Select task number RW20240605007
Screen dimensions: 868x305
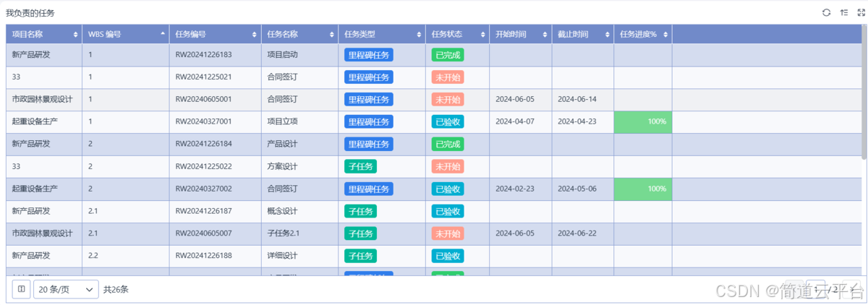coord(203,233)
